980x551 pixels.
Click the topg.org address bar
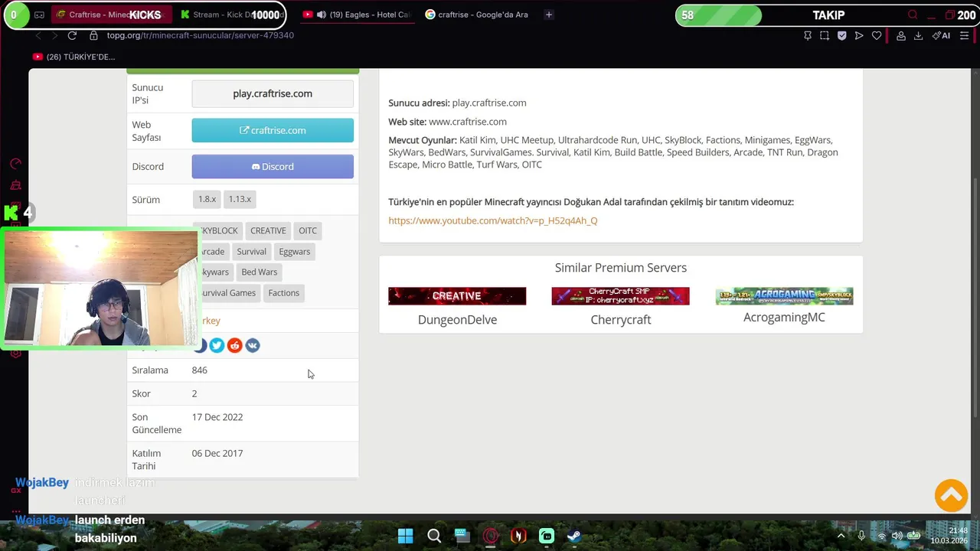[201, 35]
